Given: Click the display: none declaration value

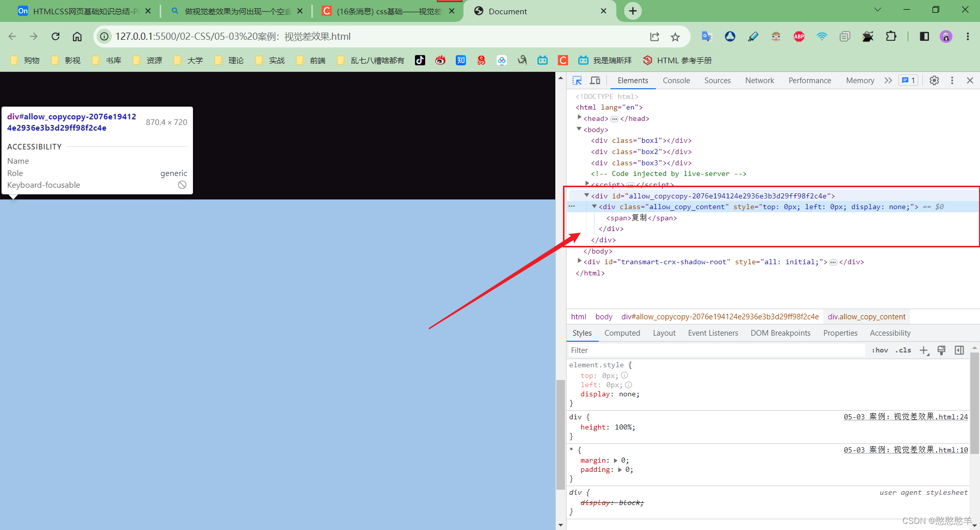Looking at the screenshot, I should [627, 394].
